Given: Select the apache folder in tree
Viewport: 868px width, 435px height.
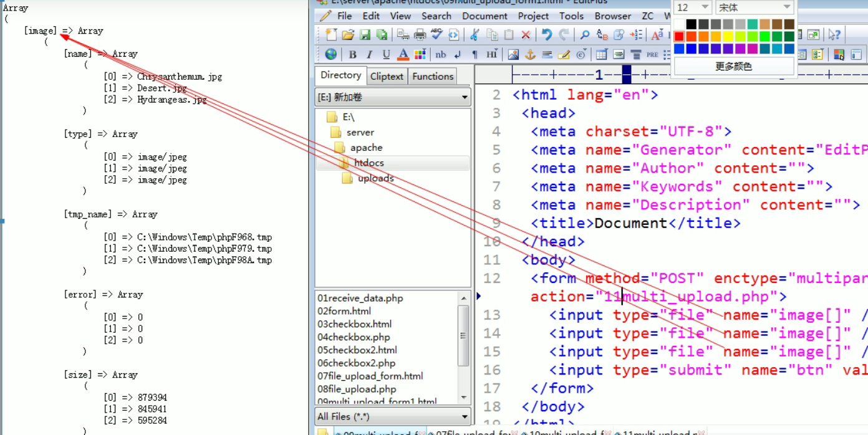Looking at the screenshot, I should click(x=367, y=148).
